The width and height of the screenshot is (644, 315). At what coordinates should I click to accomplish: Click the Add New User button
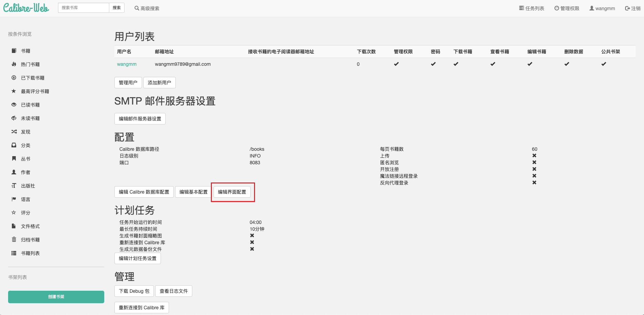coord(159,83)
